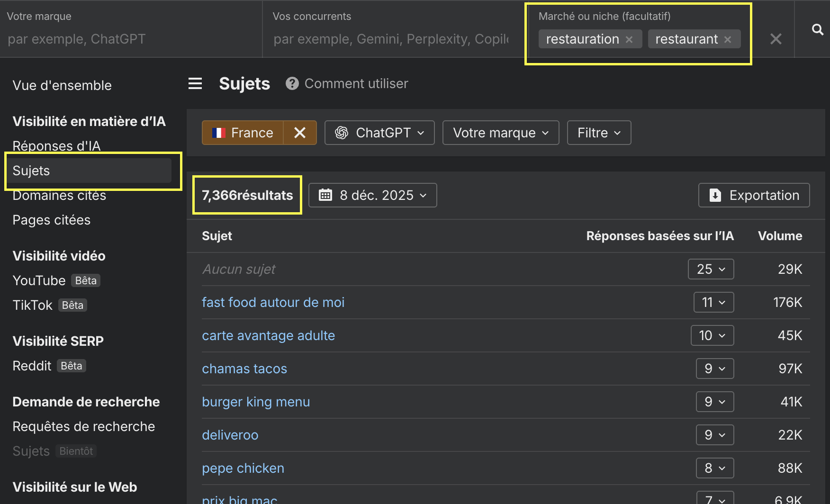Remove the restaurant tag

[727, 39]
